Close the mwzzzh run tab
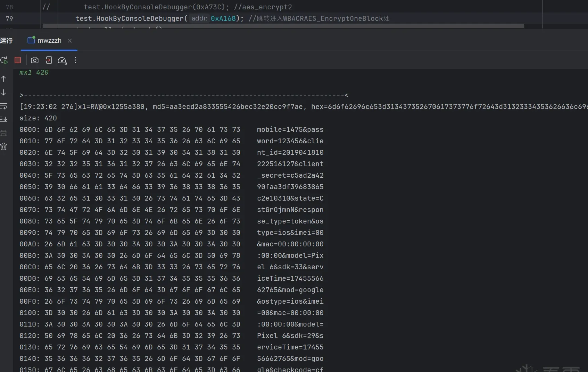This screenshot has height=372, width=588. click(x=70, y=41)
